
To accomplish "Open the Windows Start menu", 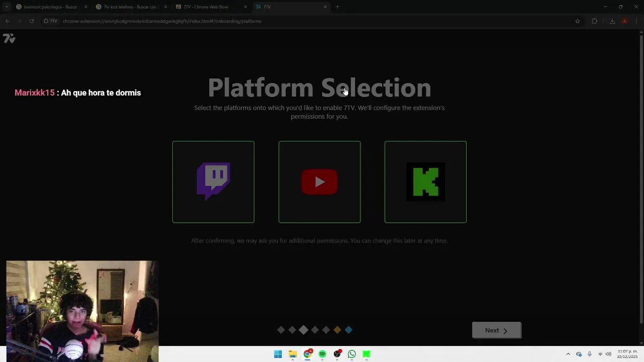I will pos(278,354).
